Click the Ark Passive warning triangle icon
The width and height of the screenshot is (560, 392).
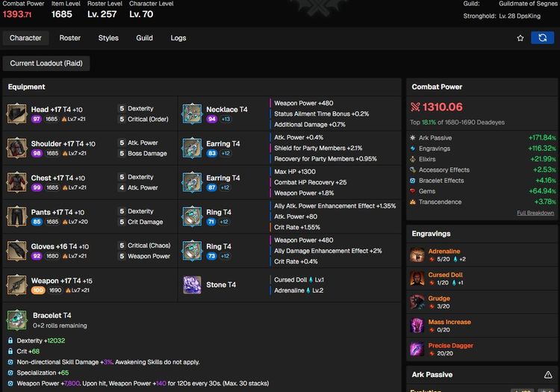pyautogui.click(x=548, y=375)
